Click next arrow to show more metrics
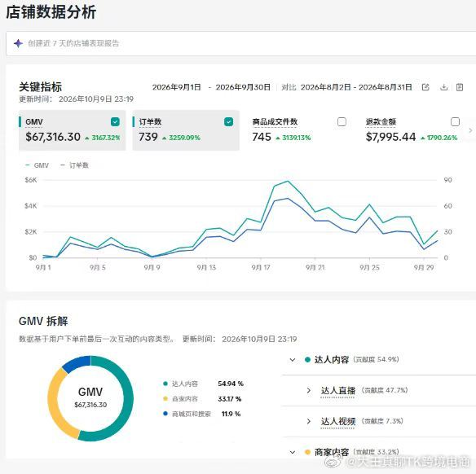This screenshot has height=474, width=476. (470, 130)
